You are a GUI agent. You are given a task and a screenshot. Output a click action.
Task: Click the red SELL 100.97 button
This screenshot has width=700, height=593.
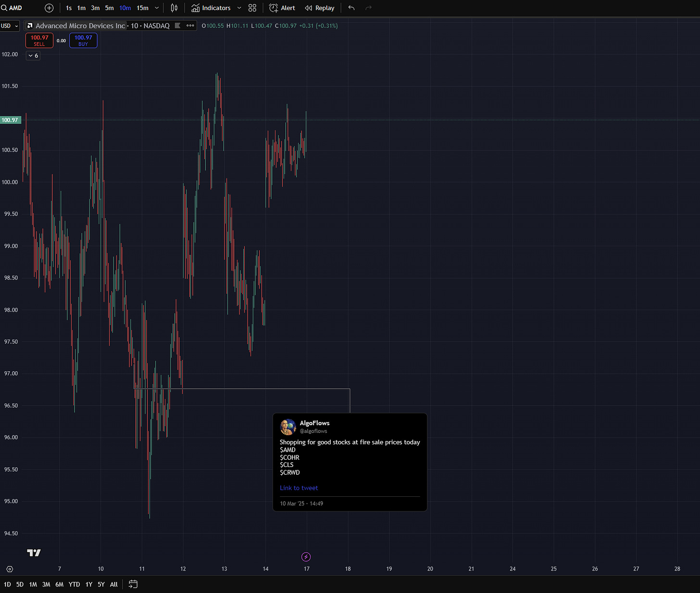click(x=39, y=40)
